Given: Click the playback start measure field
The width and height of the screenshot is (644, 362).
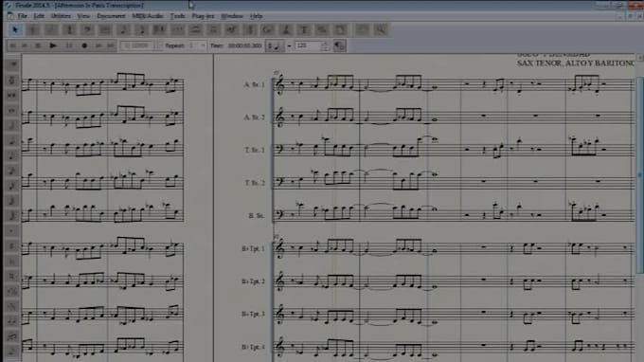Looking at the screenshot, I should pos(137,45).
